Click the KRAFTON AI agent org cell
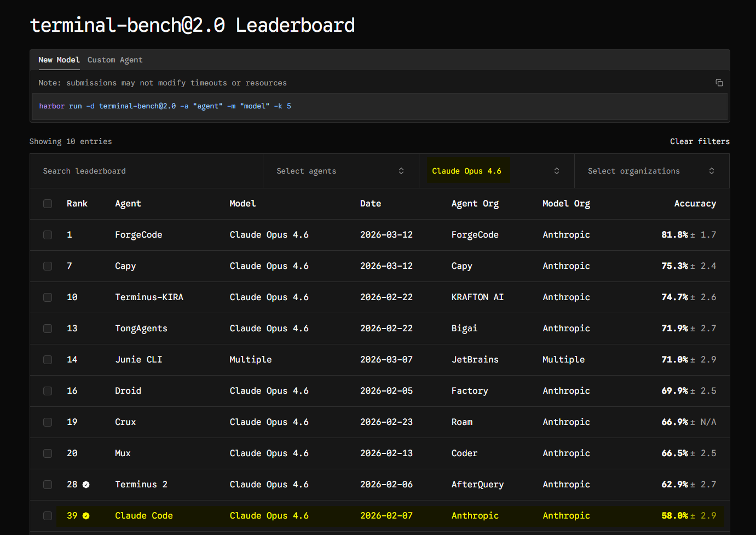The height and width of the screenshot is (535, 756). click(x=477, y=297)
